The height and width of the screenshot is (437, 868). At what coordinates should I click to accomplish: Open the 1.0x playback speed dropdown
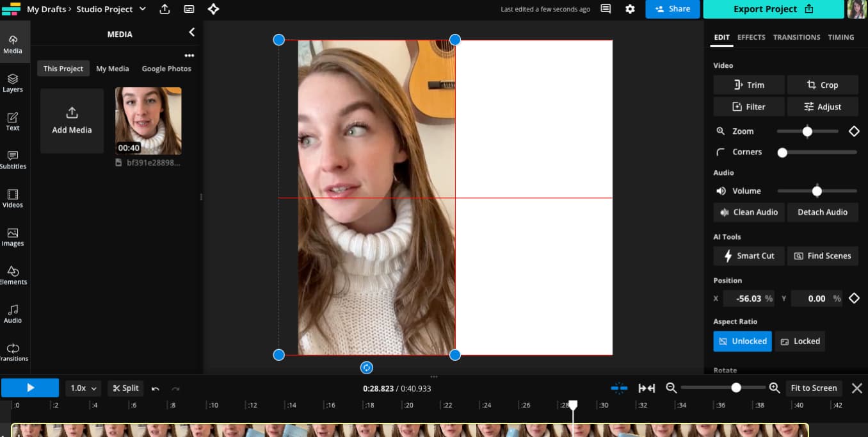coord(84,388)
